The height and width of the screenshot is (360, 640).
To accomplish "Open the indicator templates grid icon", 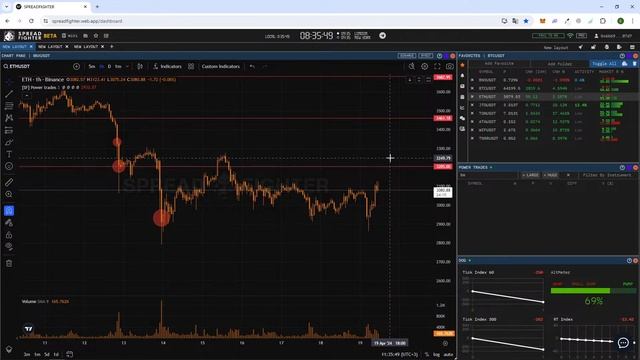I will [191, 66].
